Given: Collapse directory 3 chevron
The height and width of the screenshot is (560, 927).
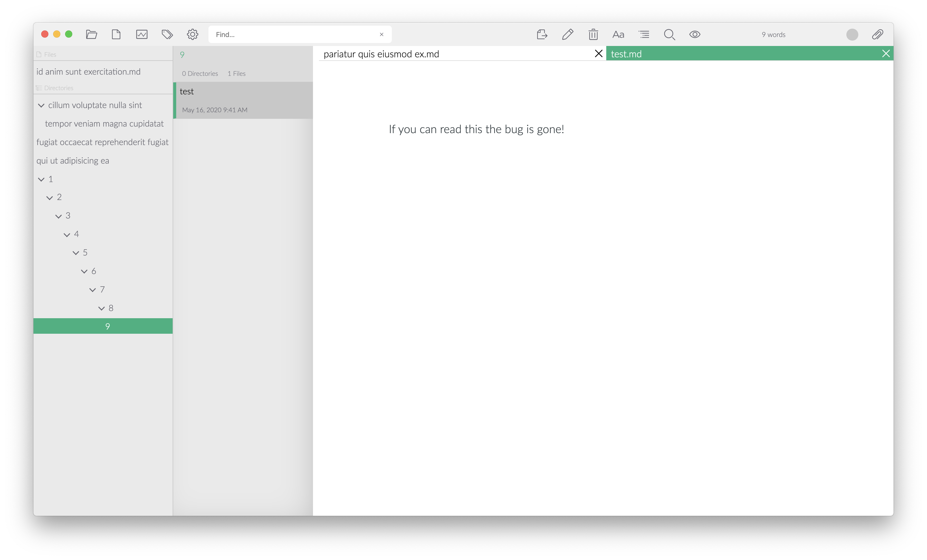Looking at the screenshot, I should (58, 216).
